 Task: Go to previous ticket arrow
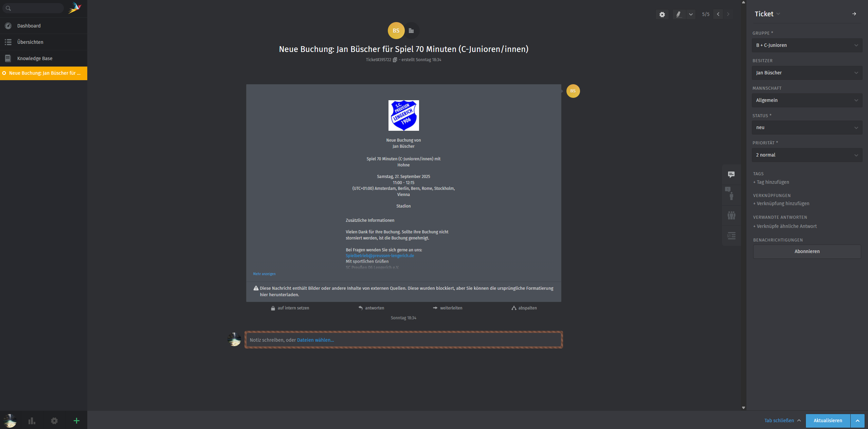718,14
